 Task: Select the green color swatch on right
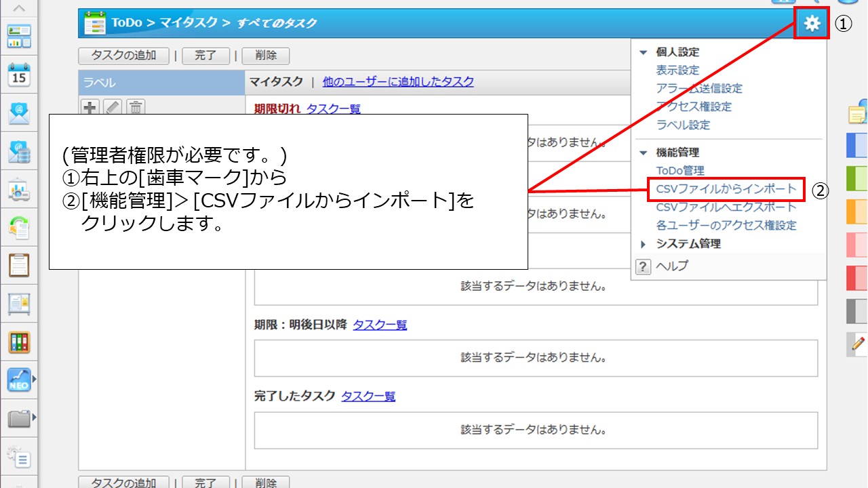857,178
